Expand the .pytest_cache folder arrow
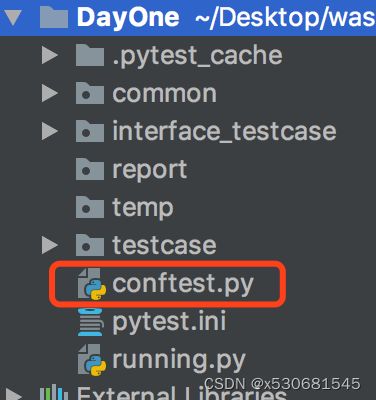Screen dimensions: 376x400 pyautogui.click(x=50, y=56)
